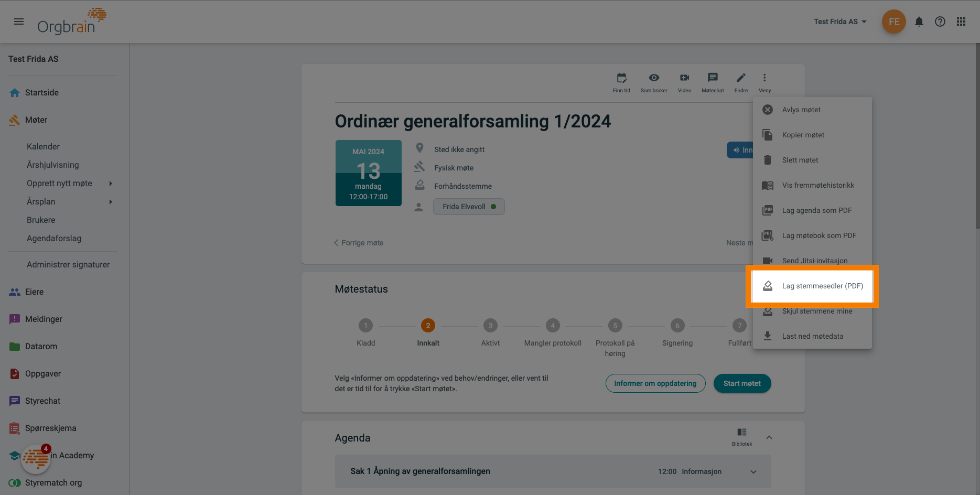Click the Meny three-dot icon
The image size is (980, 495).
(x=764, y=82)
